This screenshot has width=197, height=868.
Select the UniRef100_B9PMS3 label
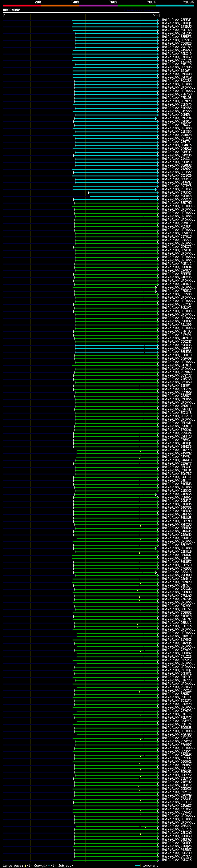click(x=176, y=349)
